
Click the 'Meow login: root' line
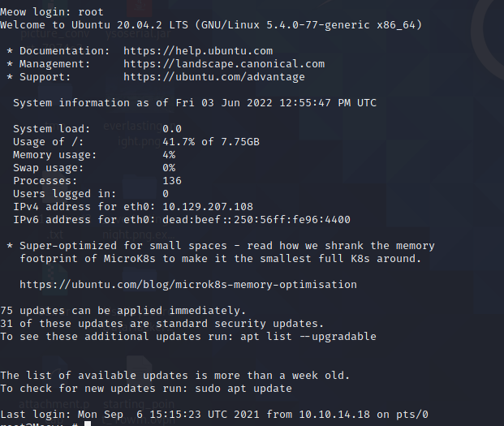pos(52,12)
